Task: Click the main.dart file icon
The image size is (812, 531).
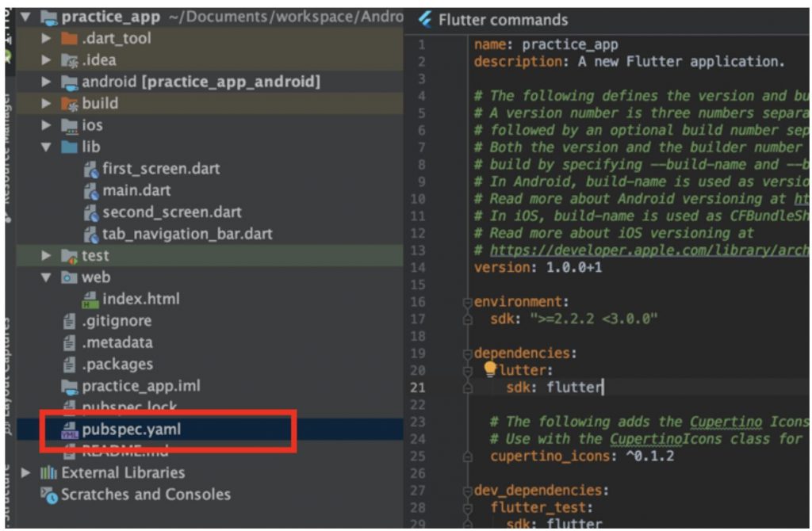Action: [x=91, y=191]
